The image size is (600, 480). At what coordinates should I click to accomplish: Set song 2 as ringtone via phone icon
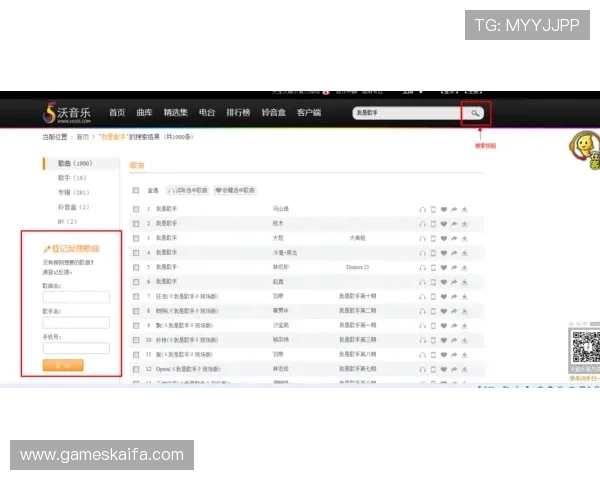tap(433, 224)
